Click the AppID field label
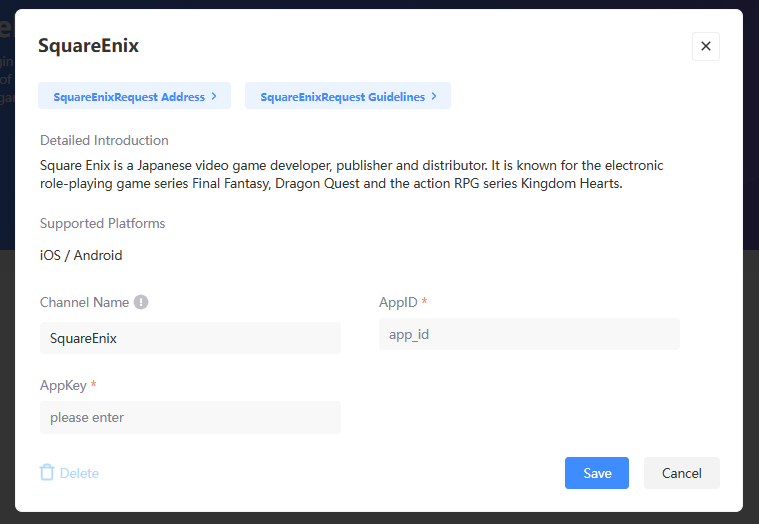Screen dimensions: 759x524 [x=398, y=302]
